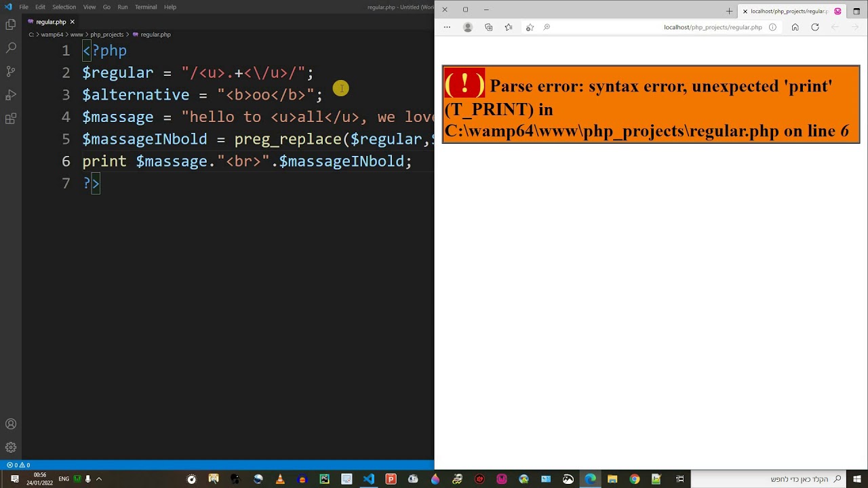The width and height of the screenshot is (868, 488).
Task: Click the microphone tray icon
Action: [x=87, y=479]
